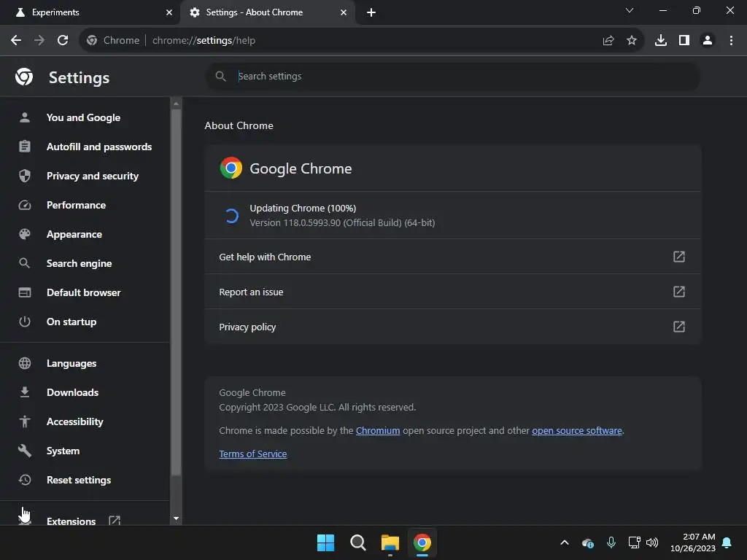Viewport: 747px width, 560px height.
Task: Open Terms of Service link
Action: click(253, 454)
